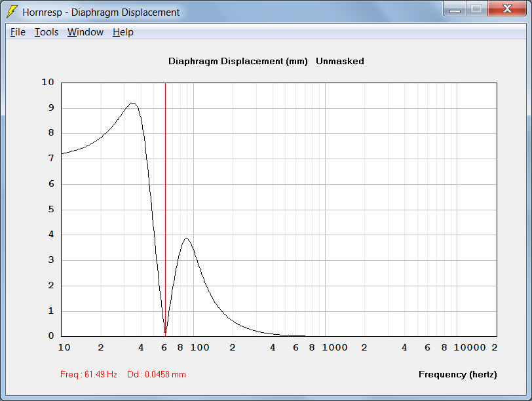This screenshot has height=401, width=532.
Task: Click the maximize window button
Action: click(x=476, y=9)
